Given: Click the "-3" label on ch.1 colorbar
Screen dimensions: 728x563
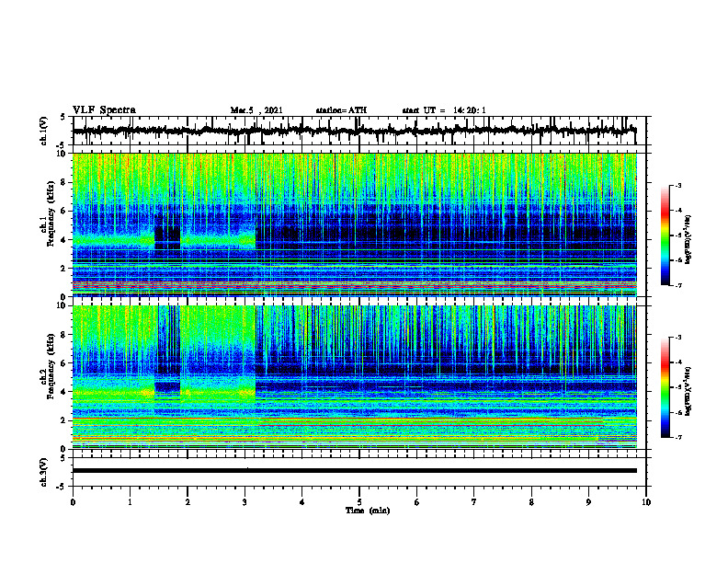Looking at the screenshot, I should [x=677, y=186].
